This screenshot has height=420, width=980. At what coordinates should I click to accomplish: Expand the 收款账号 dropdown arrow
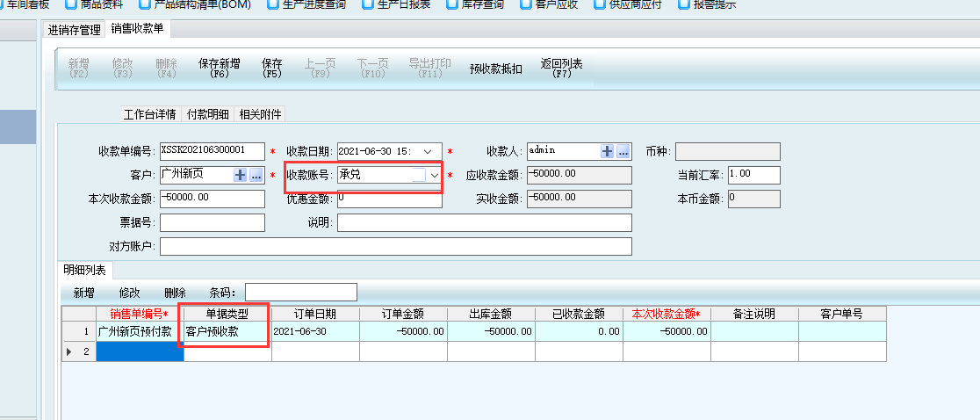pyautogui.click(x=433, y=176)
